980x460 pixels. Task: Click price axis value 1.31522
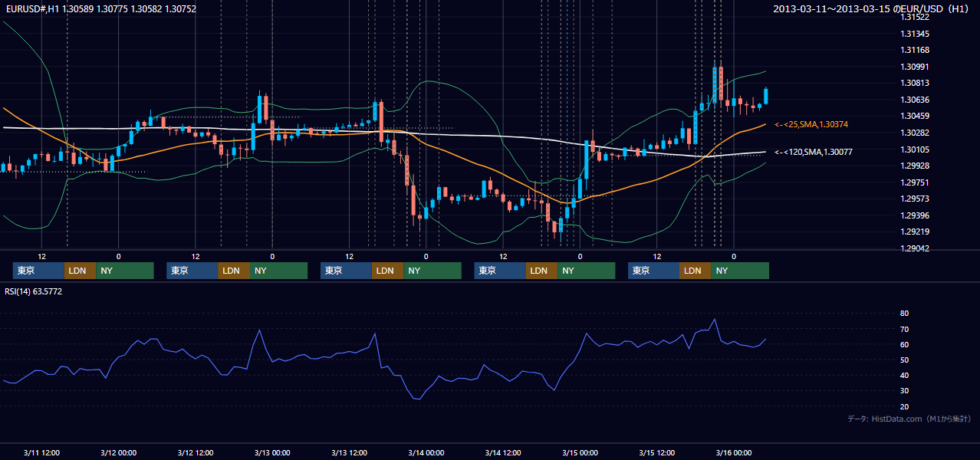[x=916, y=17]
